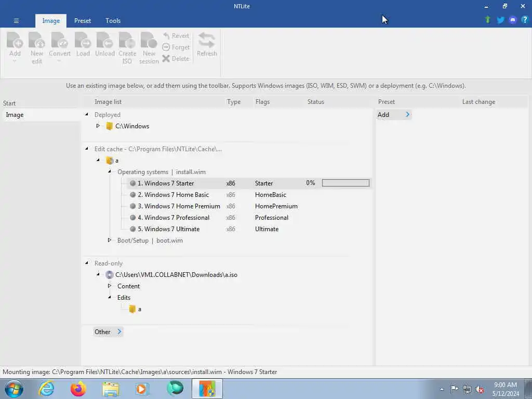
Task: Click the Image list column header
Action: click(108, 102)
